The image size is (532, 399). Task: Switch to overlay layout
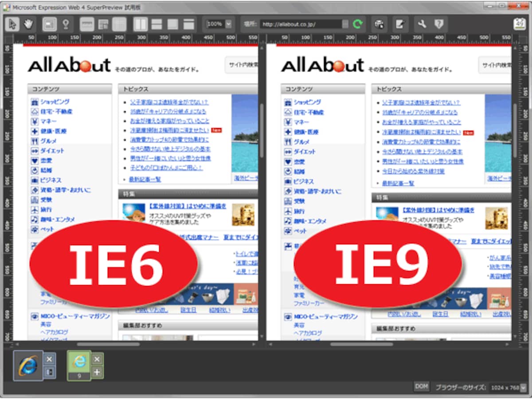tap(172, 24)
